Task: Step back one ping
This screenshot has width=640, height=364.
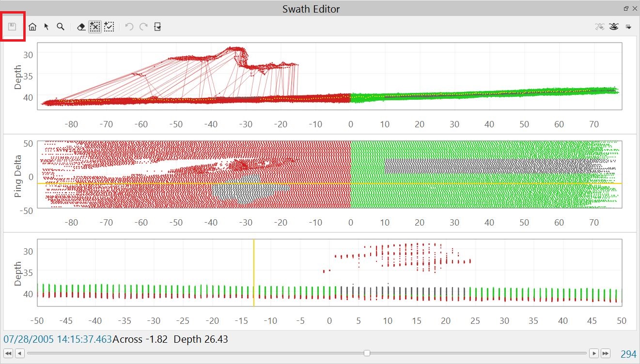Action: [20, 353]
